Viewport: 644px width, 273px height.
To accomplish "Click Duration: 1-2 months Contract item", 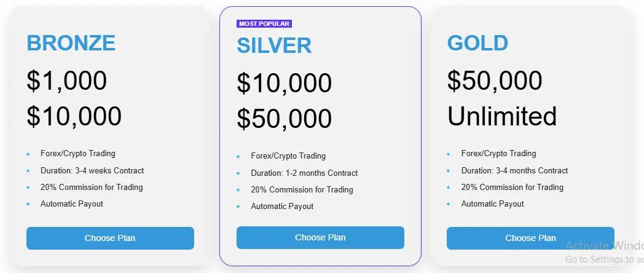I will [x=304, y=173].
